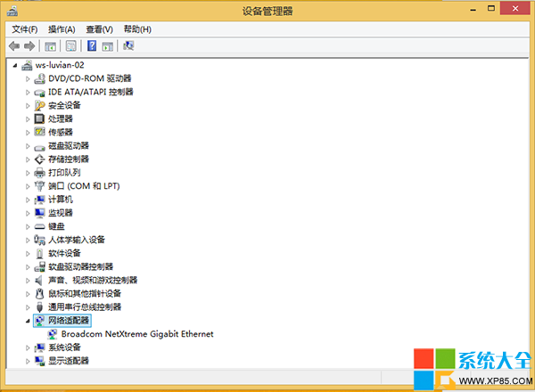Select the 系统设备 category label
Screen dimensions: 535x392
coord(64,347)
